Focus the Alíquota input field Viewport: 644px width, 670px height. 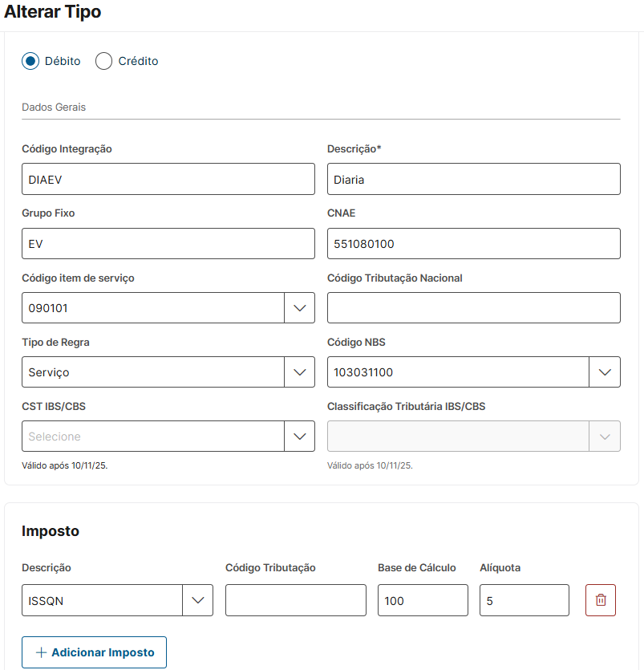(524, 600)
